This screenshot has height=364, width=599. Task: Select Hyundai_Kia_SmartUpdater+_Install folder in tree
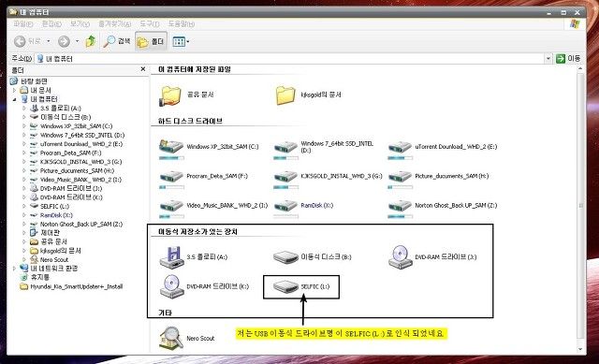coord(77,286)
